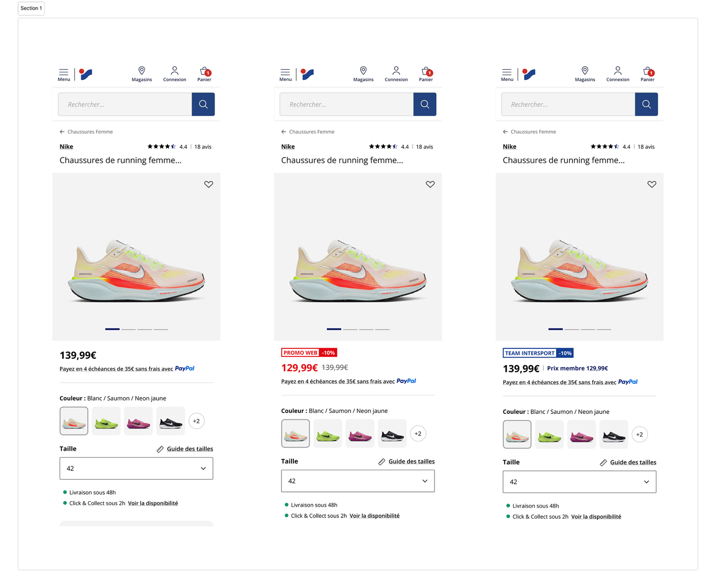The height and width of the screenshot is (588, 716).
Task: Click Voir la disponibilité in PROMO WEB mockup
Action: (x=374, y=516)
